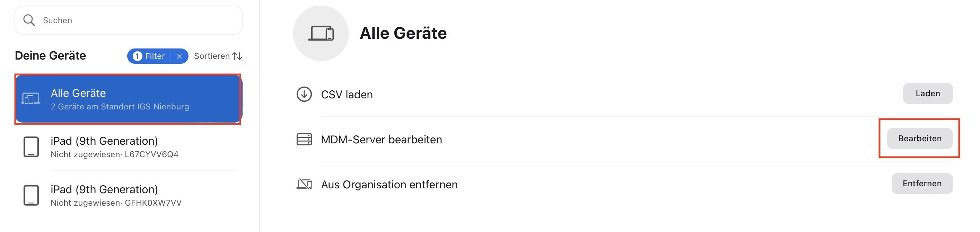Click the remove-from-organisation device icon
Viewport: 980px width, 232px height.
304,184
